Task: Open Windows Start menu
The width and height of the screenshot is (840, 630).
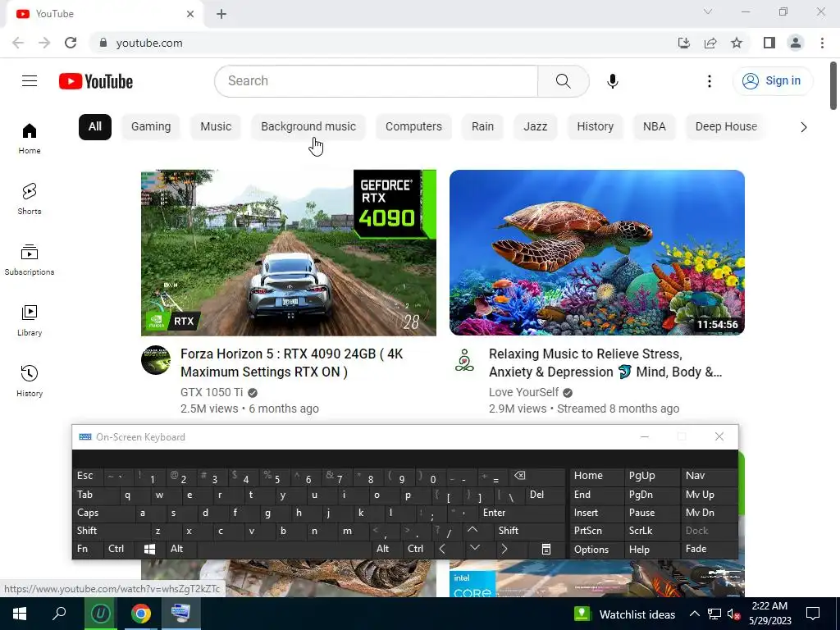Action: (20, 614)
